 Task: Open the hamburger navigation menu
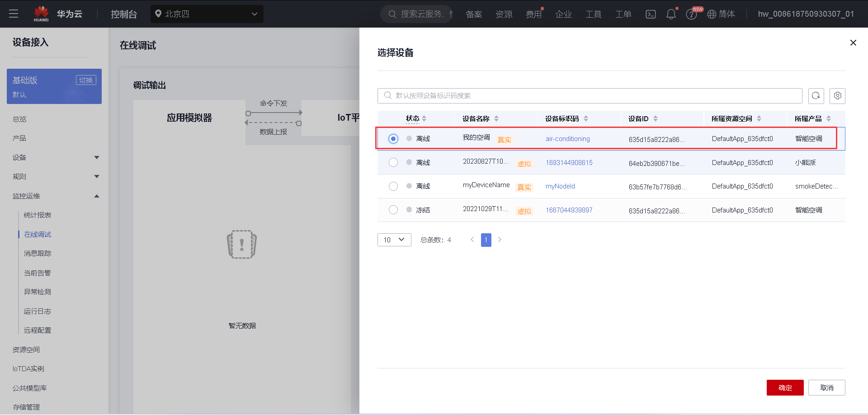coord(14,14)
